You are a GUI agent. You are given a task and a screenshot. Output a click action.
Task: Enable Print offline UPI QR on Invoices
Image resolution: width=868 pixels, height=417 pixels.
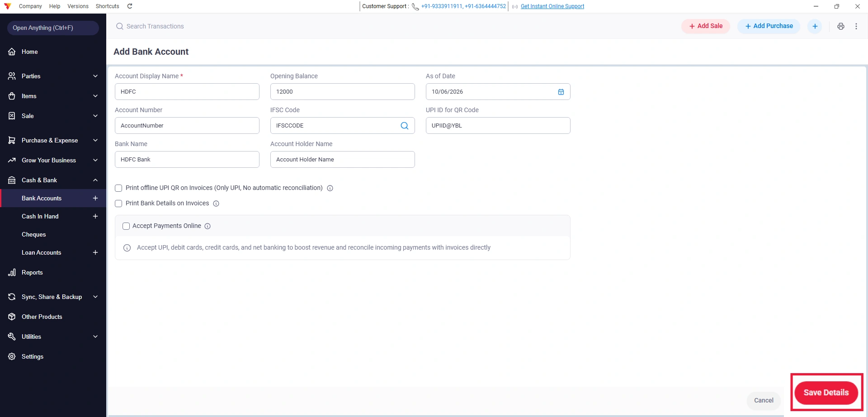[x=118, y=188]
